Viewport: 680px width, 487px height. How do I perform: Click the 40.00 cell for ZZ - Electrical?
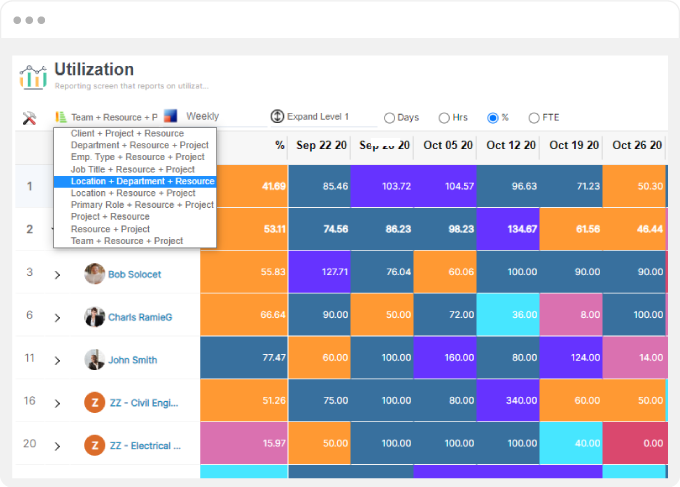(571, 444)
